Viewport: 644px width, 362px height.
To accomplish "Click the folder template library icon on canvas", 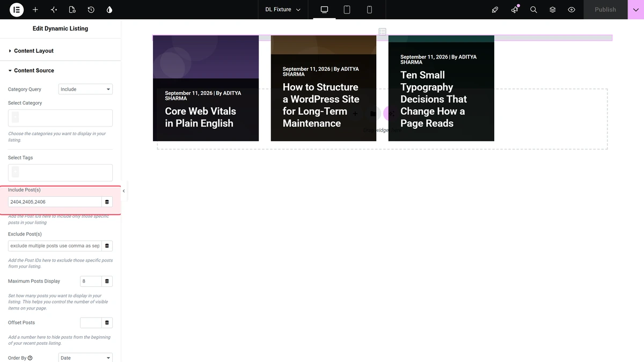I will [373, 113].
